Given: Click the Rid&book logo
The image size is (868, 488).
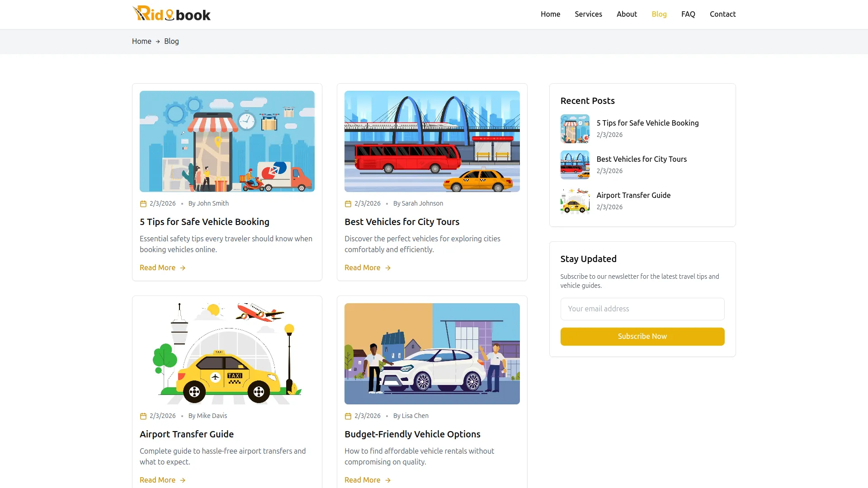Looking at the screenshot, I should 171,14.
